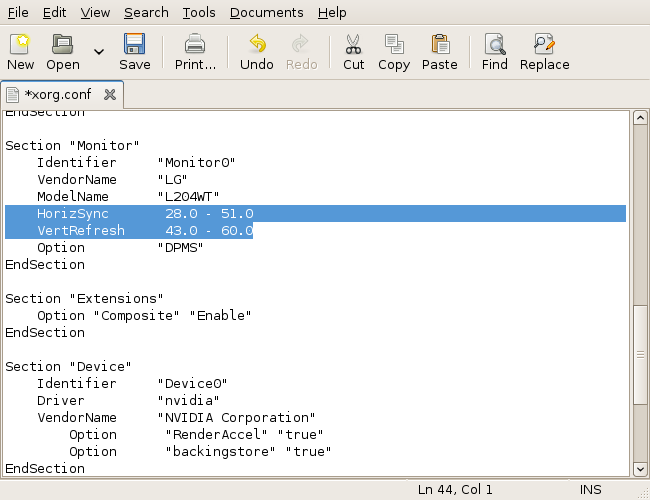Image resolution: width=650 pixels, height=500 pixels.
Task: Click on the line Section "Monitor"
Action: pos(72,146)
